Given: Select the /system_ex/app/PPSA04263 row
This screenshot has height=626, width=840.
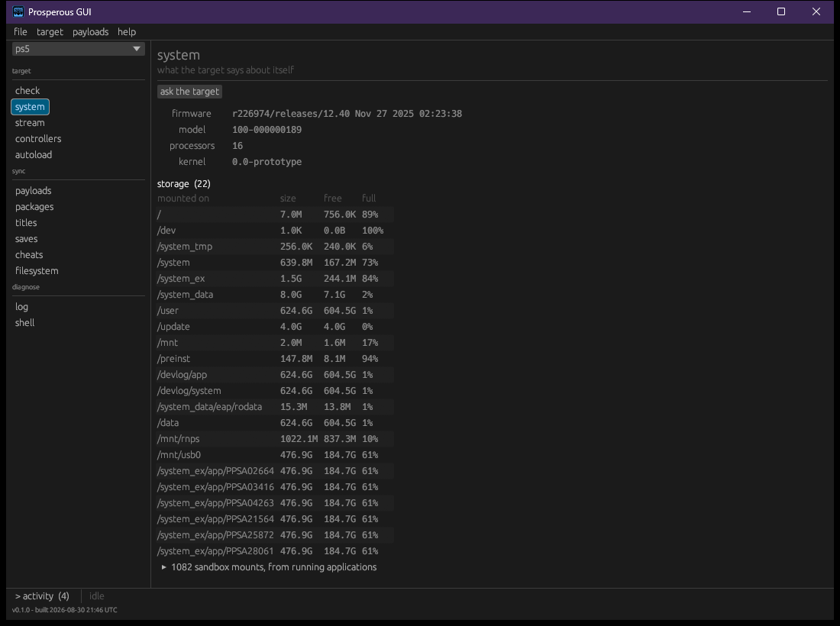Looking at the screenshot, I should click(276, 503).
